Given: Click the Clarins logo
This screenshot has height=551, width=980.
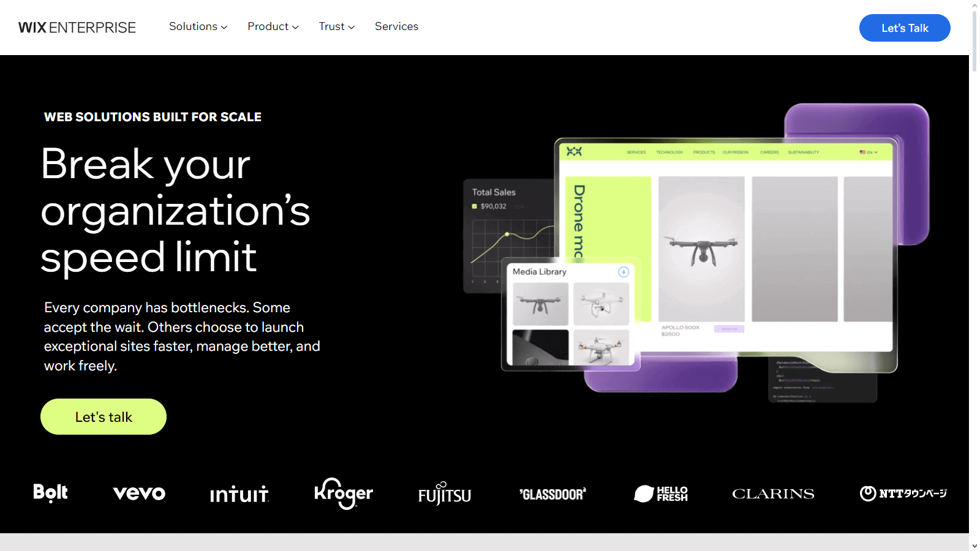Looking at the screenshot, I should (773, 494).
